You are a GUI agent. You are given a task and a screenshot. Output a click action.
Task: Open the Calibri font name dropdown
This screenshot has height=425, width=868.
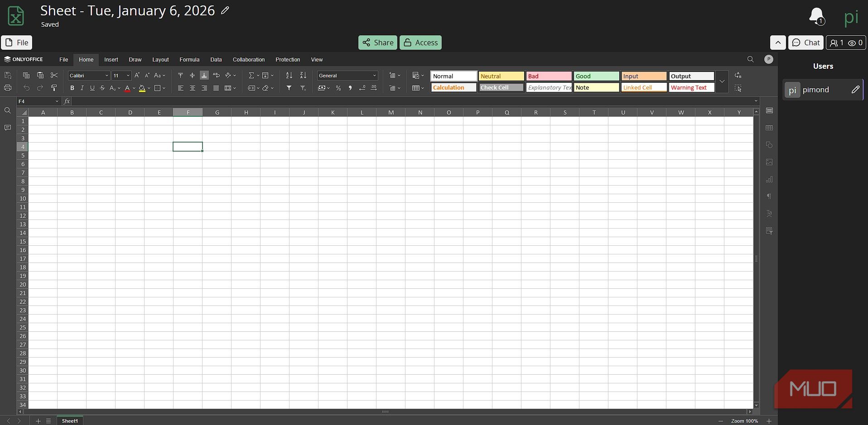107,76
